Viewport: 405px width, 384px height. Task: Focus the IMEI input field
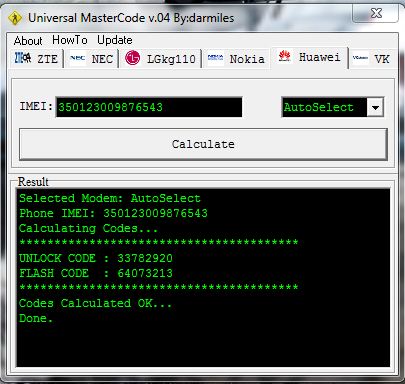coord(149,107)
